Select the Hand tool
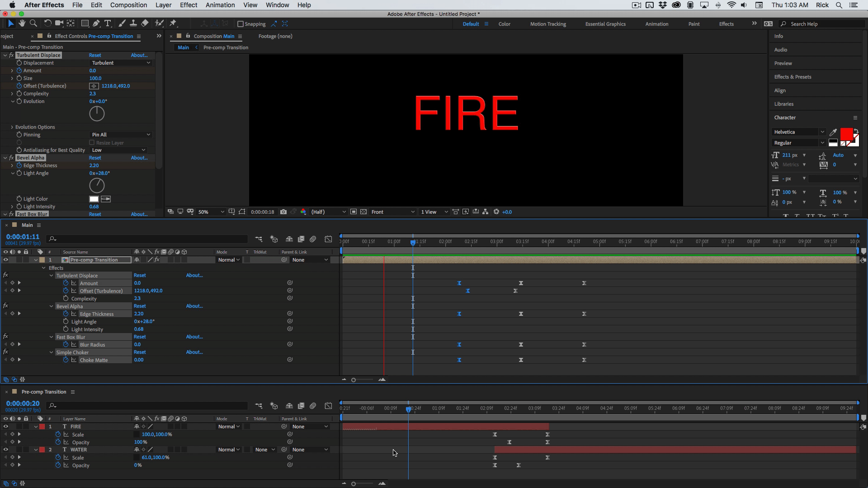 [22, 23]
